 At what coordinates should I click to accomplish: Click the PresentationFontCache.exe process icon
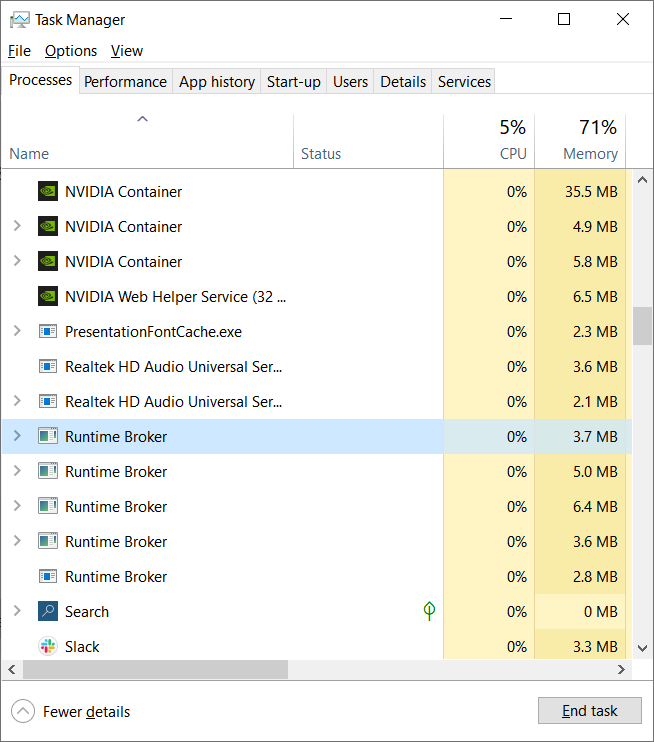(x=48, y=332)
